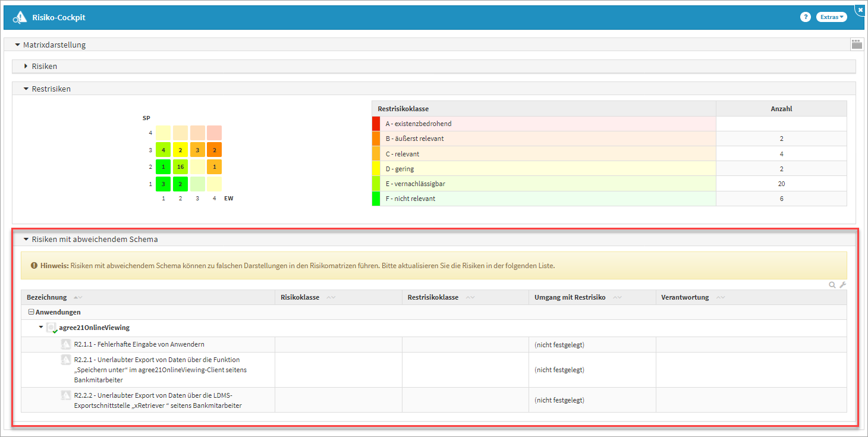Close the Risiko-Cockpit dialog

pyautogui.click(x=860, y=10)
